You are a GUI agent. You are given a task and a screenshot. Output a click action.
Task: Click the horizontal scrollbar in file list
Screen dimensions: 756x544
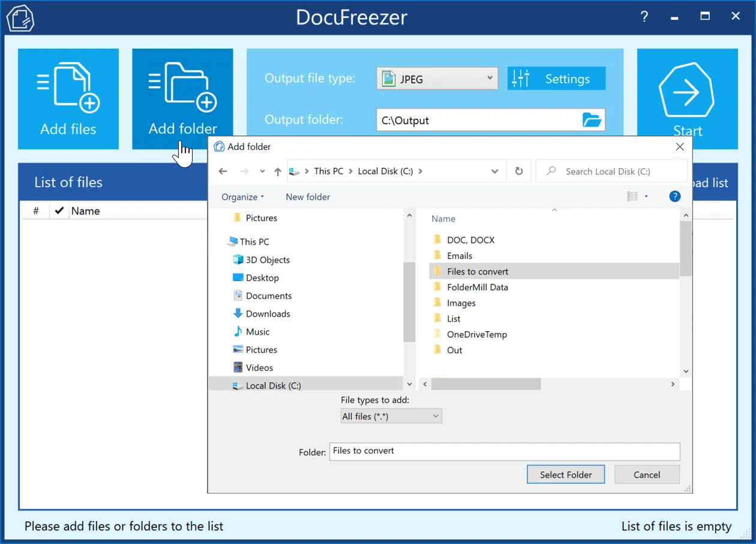point(486,384)
